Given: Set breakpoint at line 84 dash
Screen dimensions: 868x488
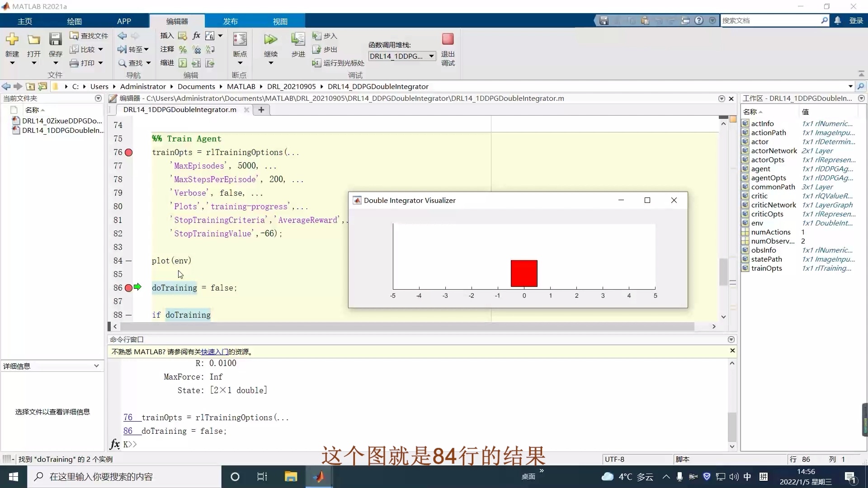Looking at the screenshot, I should [129, 261].
